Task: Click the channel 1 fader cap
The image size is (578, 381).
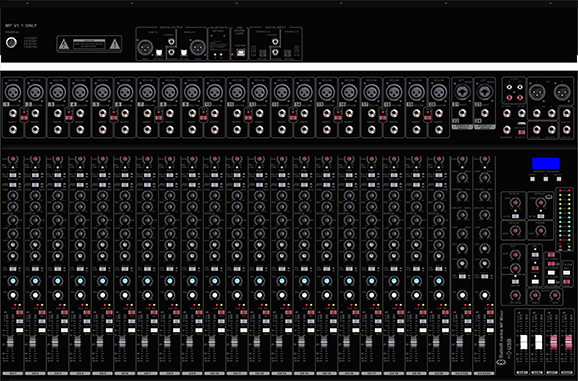Action: coord(10,342)
